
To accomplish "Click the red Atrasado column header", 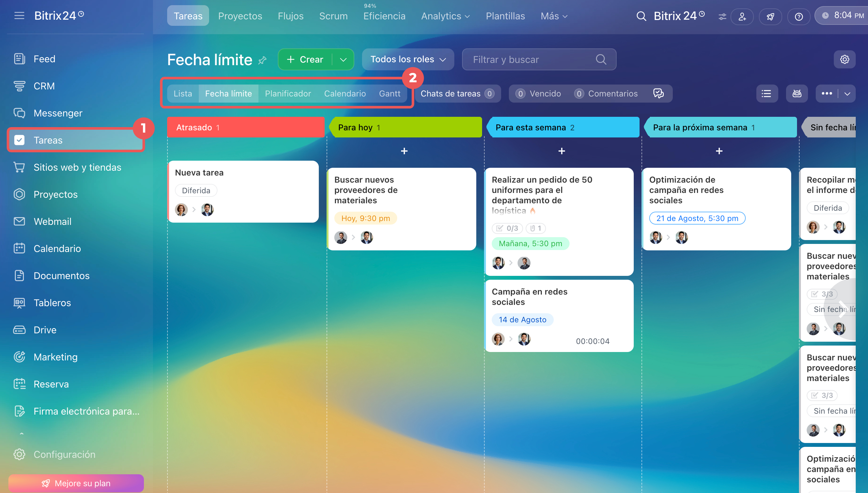I will (246, 127).
